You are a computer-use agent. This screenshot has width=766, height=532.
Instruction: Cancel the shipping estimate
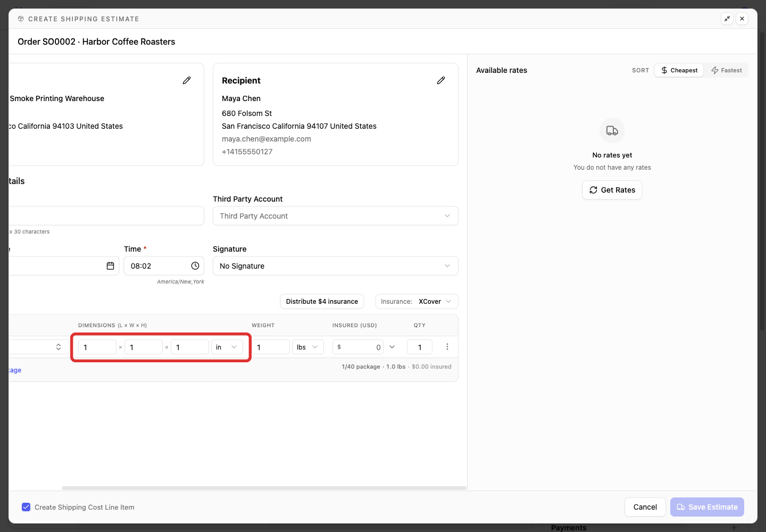[645, 507]
